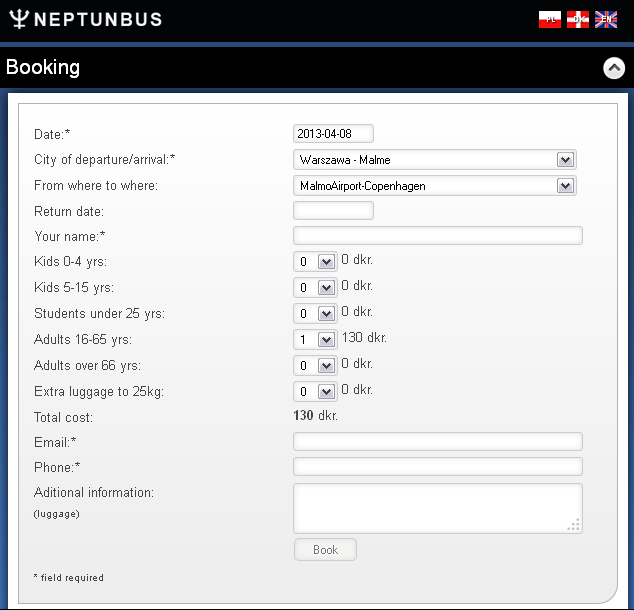634x610 pixels.
Task: Focus the Your name text field
Action: pyautogui.click(x=437, y=236)
